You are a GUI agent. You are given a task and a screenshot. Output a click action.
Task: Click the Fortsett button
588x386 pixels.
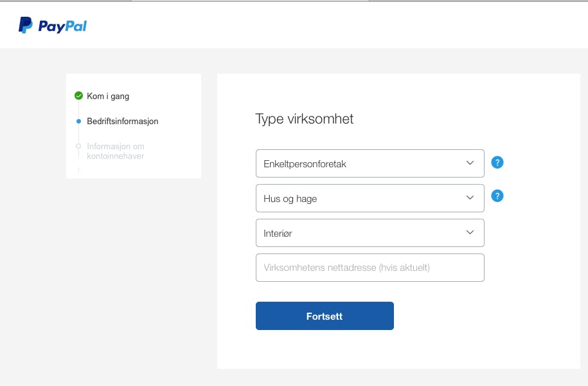[x=325, y=316]
